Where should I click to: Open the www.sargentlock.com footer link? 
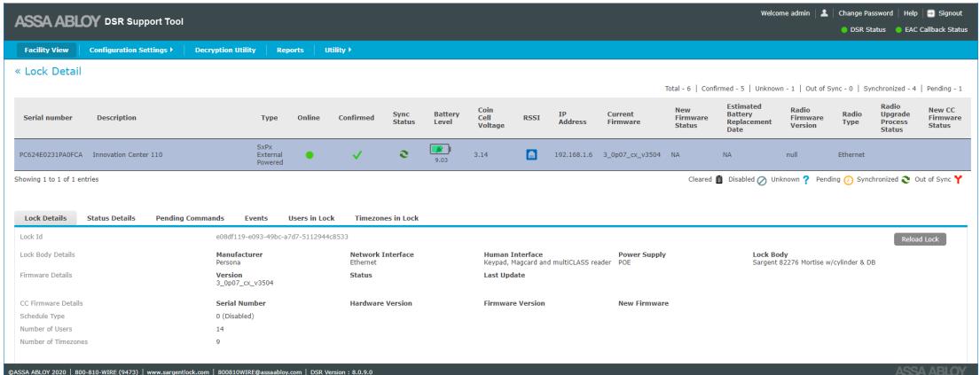pyautogui.click(x=177, y=371)
